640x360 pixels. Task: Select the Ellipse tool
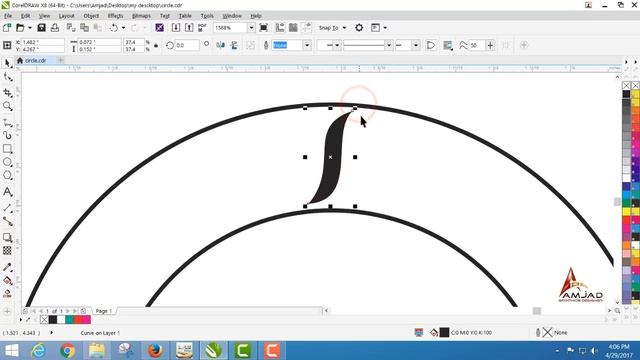pos(7,162)
